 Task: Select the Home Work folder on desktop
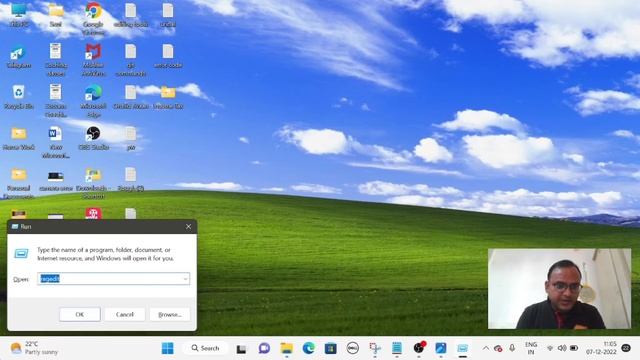pos(19,138)
